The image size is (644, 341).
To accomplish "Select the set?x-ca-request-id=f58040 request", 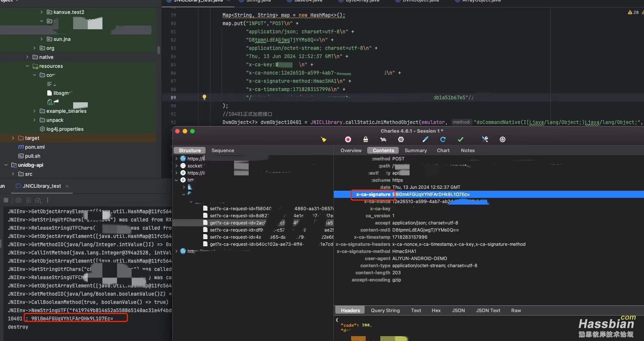I will (x=253, y=209).
